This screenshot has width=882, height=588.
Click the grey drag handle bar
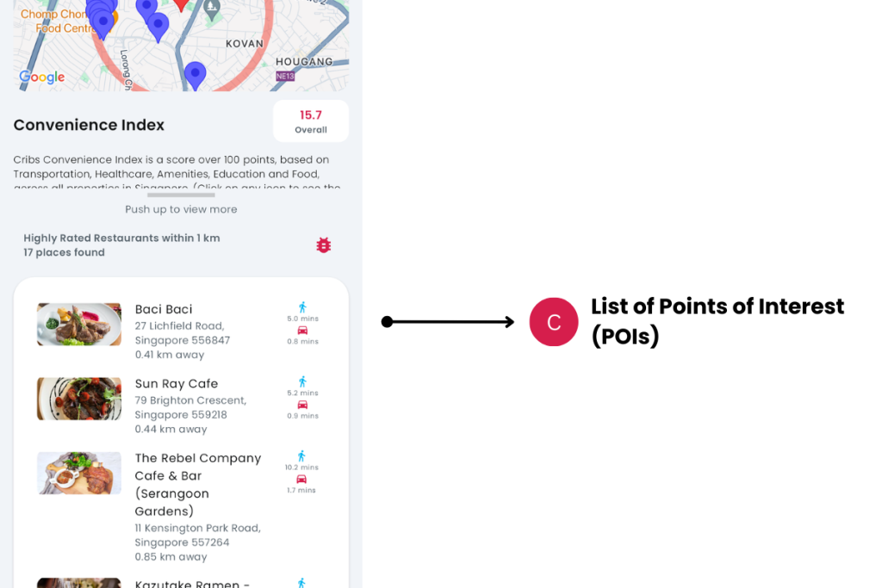coord(181,195)
